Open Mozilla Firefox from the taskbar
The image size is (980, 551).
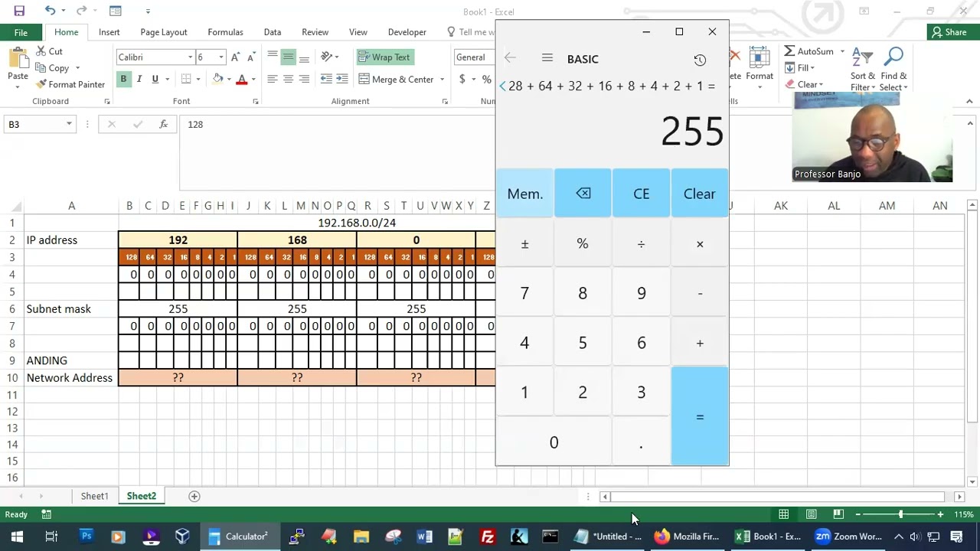(687, 536)
